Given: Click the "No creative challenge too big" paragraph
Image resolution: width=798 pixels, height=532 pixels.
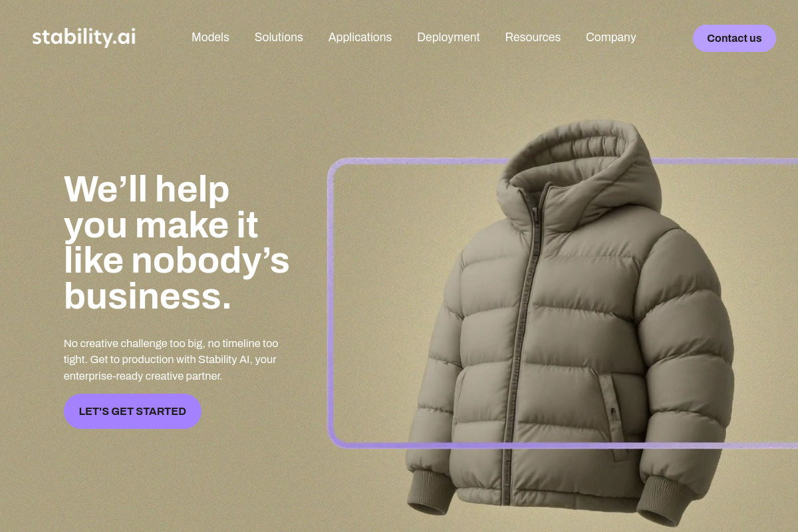Looking at the screenshot, I should click(x=171, y=360).
